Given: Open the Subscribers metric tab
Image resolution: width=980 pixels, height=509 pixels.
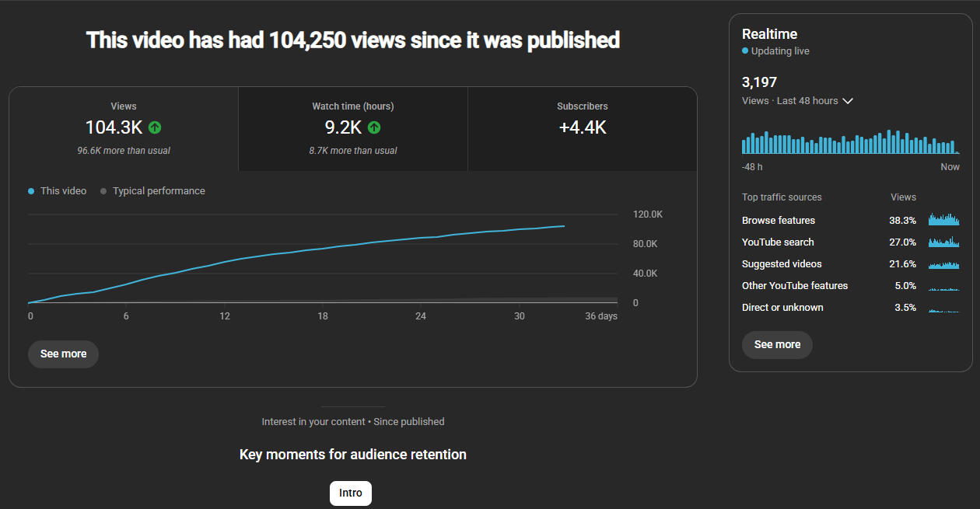Looking at the screenshot, I should 582,128.
